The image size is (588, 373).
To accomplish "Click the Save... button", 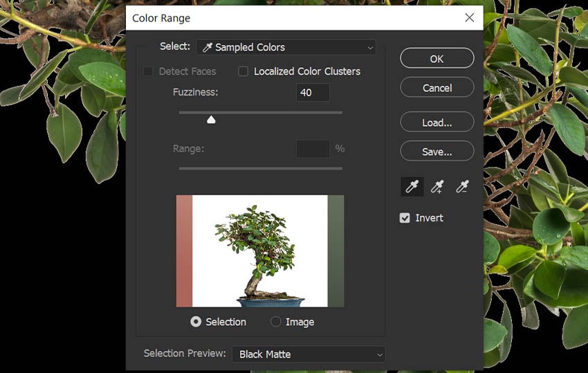I will pyautogui.click(x=437, y=152).
